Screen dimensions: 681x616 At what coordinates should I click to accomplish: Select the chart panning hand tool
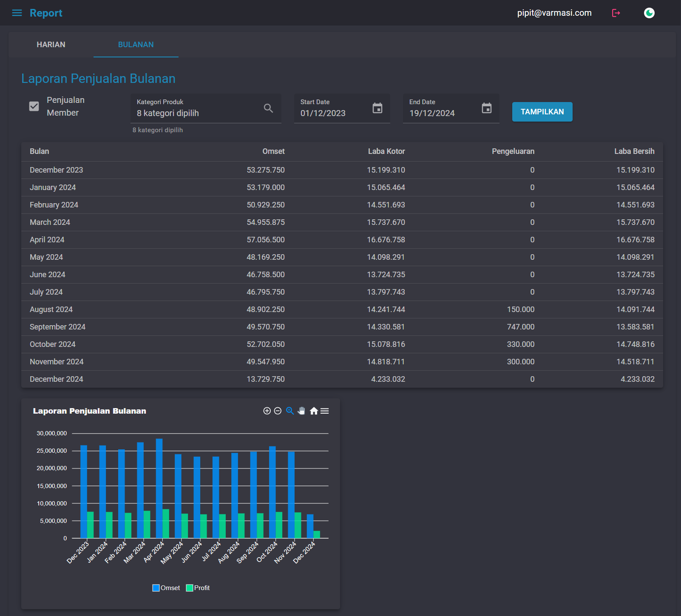pos(301,411)
